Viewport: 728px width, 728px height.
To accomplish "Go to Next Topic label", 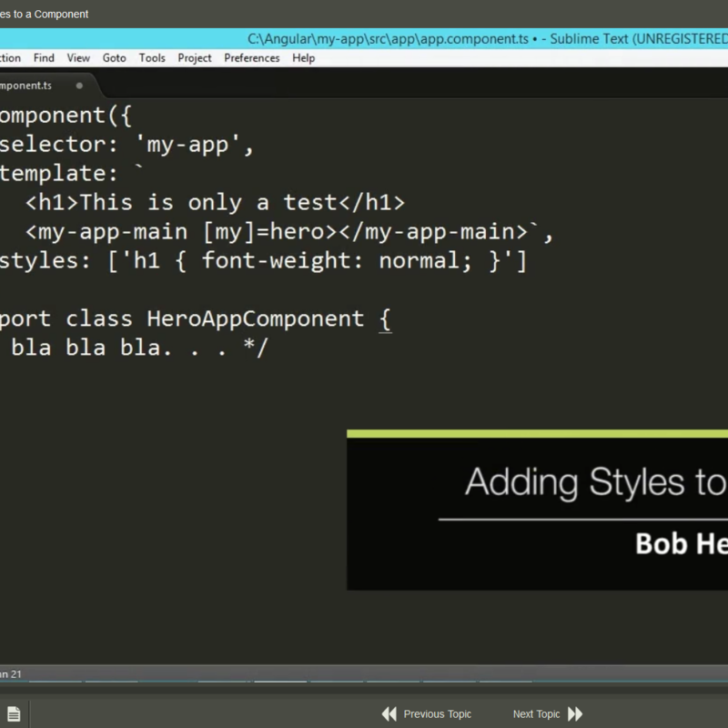I will [536, 714].
